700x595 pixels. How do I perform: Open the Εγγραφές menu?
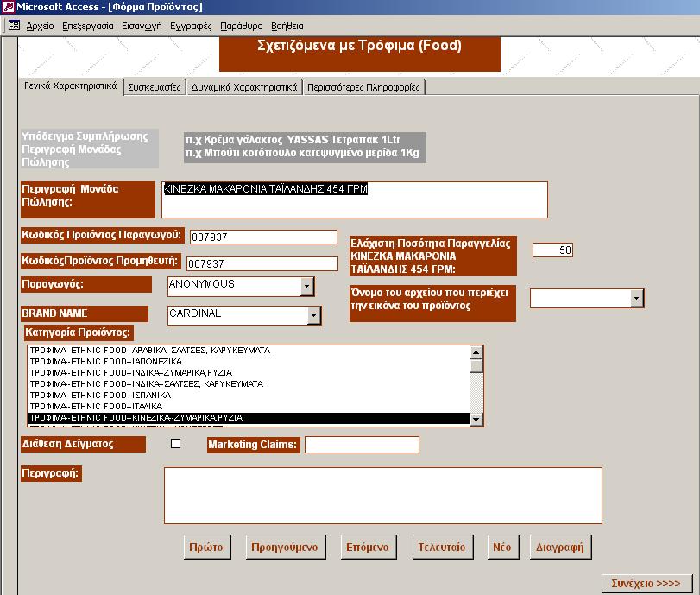(x=191, y=26)
